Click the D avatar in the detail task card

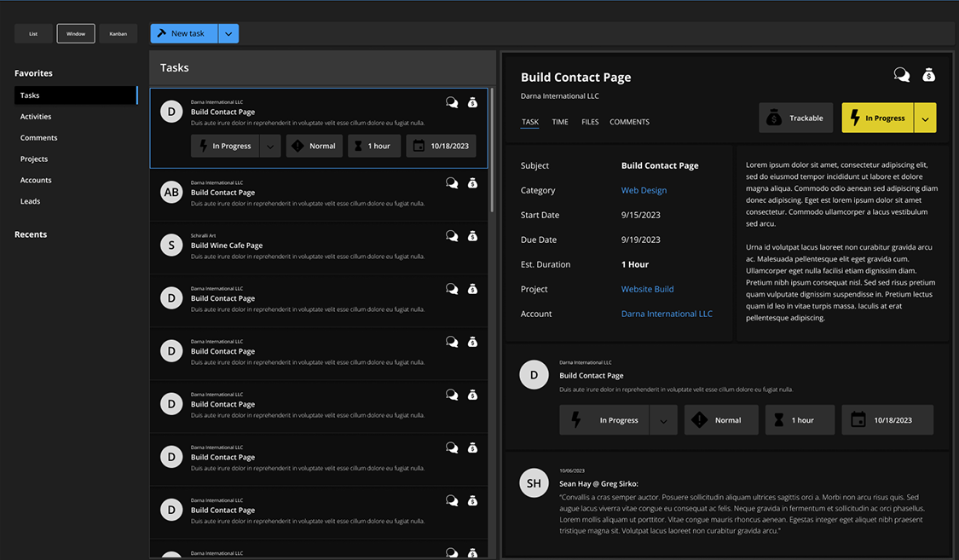coord(534,375)
